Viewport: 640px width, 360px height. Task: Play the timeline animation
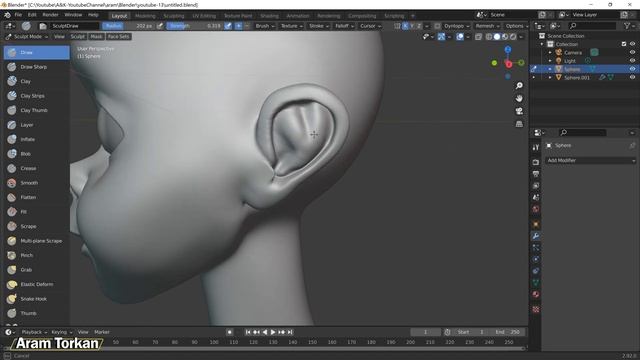pyautogui.click(x=273, y=332)
